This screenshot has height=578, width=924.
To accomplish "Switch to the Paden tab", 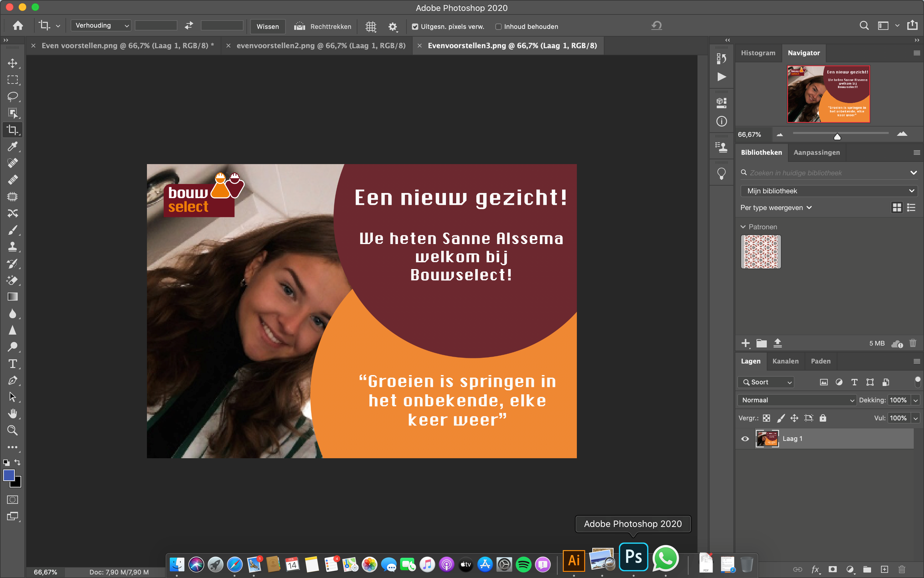I will [820, 361].
